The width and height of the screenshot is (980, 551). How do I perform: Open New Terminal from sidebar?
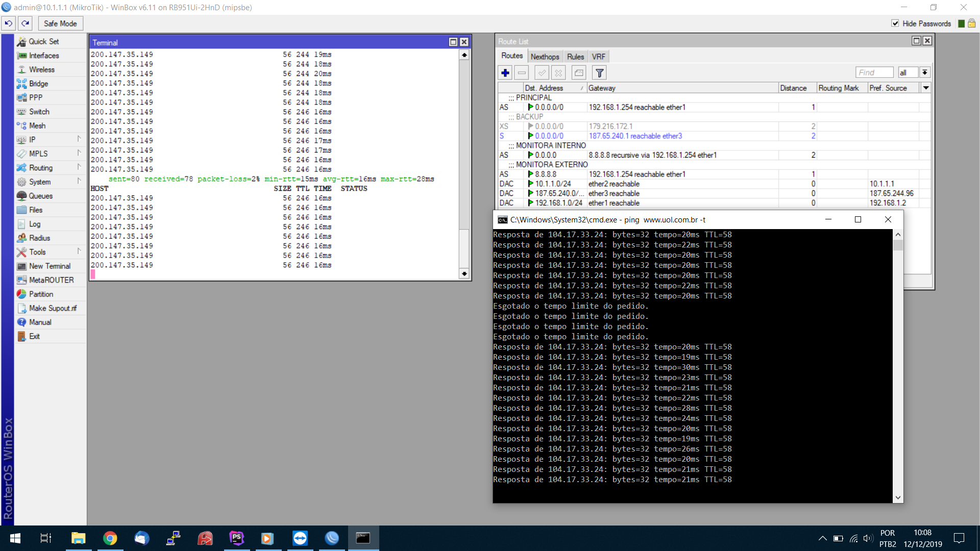tap(50, 266)
